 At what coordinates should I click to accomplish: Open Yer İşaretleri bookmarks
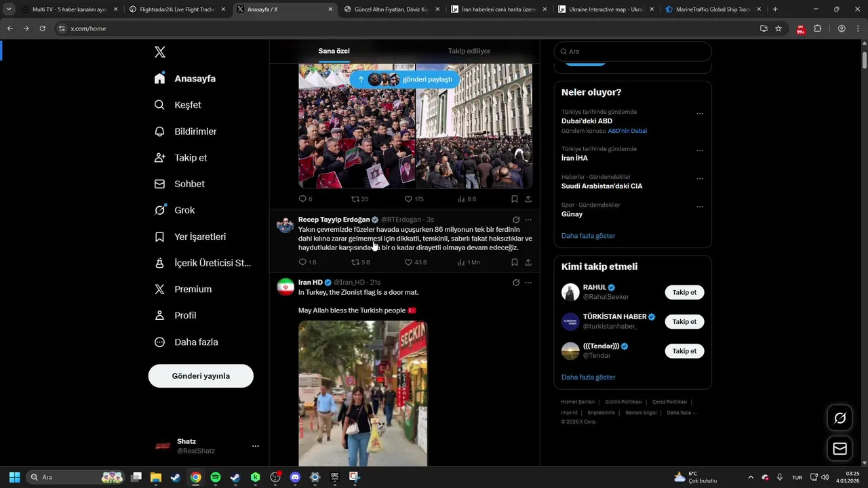[190, 237]
